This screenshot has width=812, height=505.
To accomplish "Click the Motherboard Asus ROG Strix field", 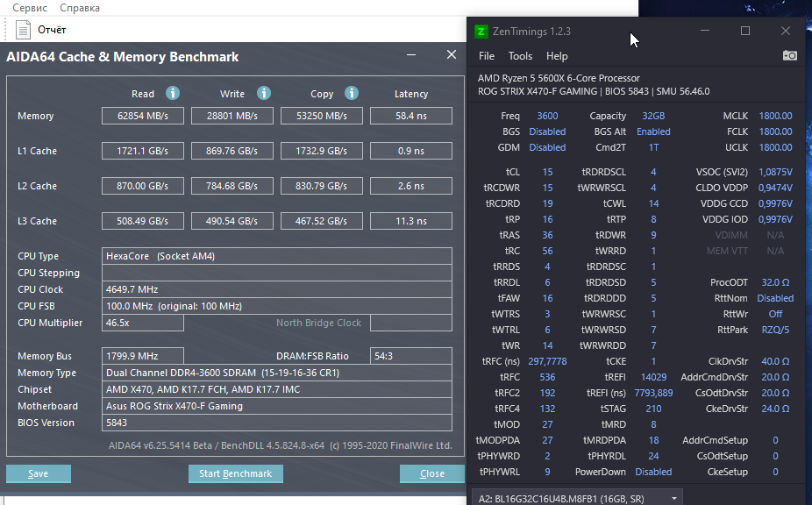I will coord(277,406).
